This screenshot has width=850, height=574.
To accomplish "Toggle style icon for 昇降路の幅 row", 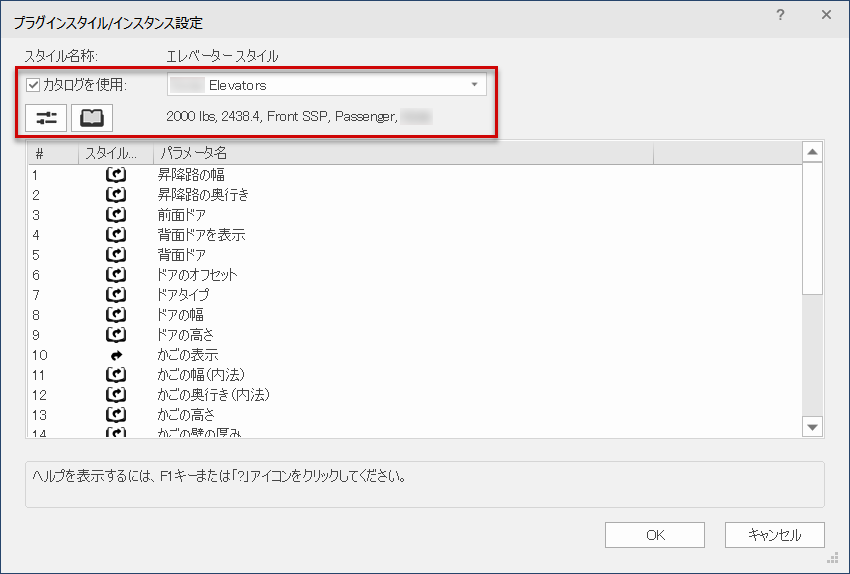I will 116,175.
